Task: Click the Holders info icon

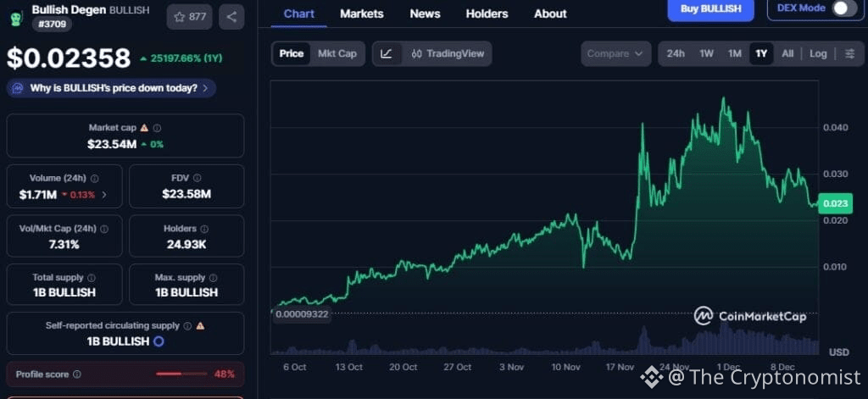Action: coord(204,229)
